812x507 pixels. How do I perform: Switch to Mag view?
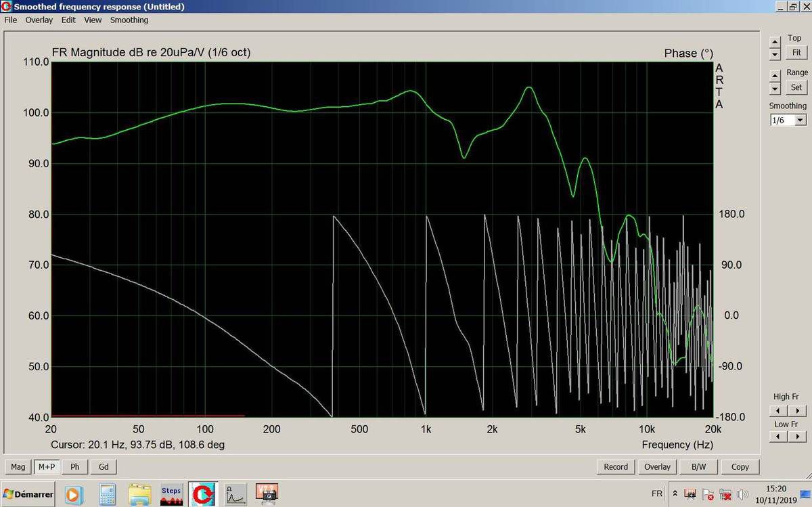[x=18, y=466]
